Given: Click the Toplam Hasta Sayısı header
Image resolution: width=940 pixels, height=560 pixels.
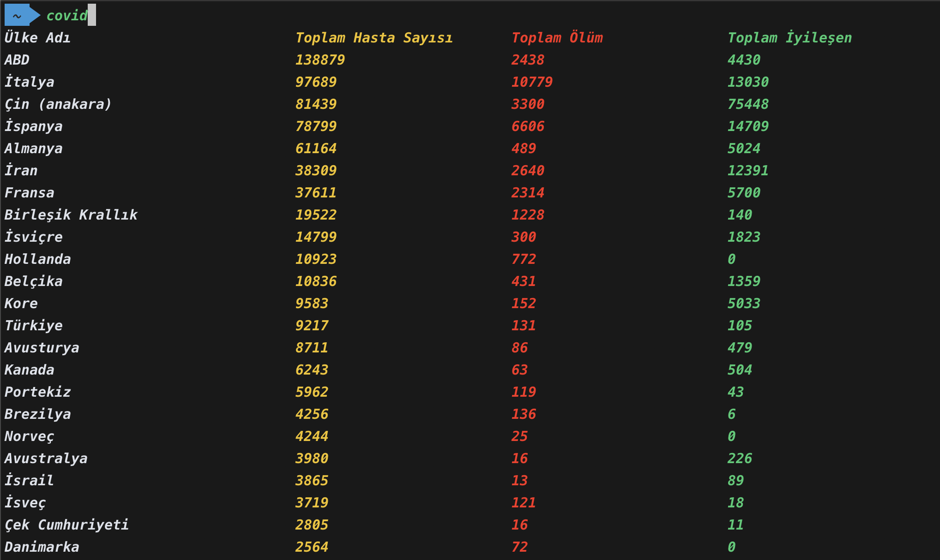Looking at the screenshot, I should click(374, 38).
